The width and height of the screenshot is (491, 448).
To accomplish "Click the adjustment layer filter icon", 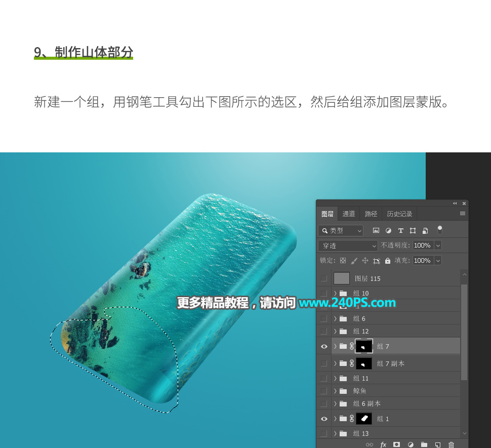I will 388,230.
